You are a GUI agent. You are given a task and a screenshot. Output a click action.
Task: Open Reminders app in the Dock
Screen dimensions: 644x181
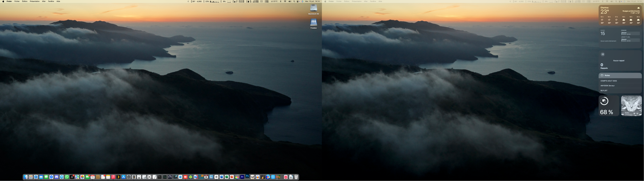pyautogui.click(x=103, y=177)
